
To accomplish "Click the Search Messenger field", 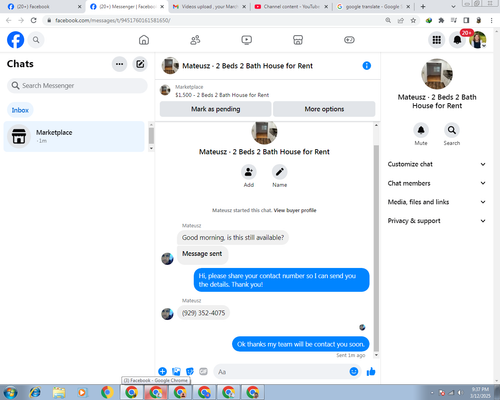I will tap(77, 86).
